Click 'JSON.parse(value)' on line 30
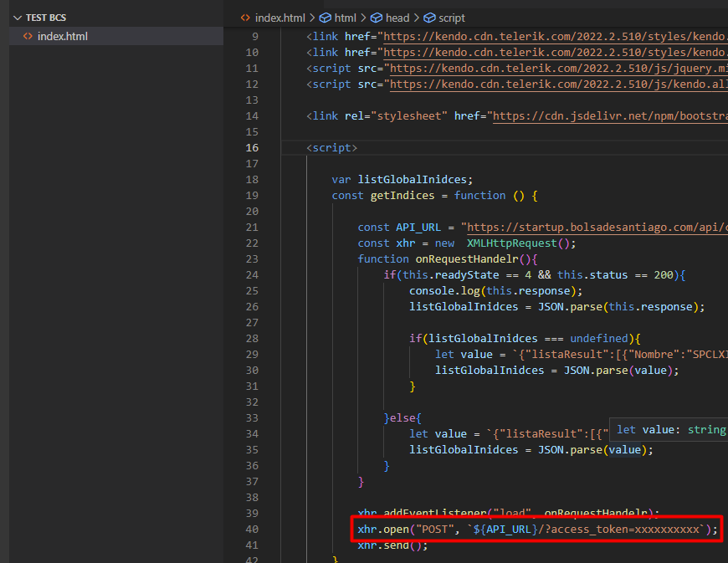 pyautogui.click(x=618, y=371)
